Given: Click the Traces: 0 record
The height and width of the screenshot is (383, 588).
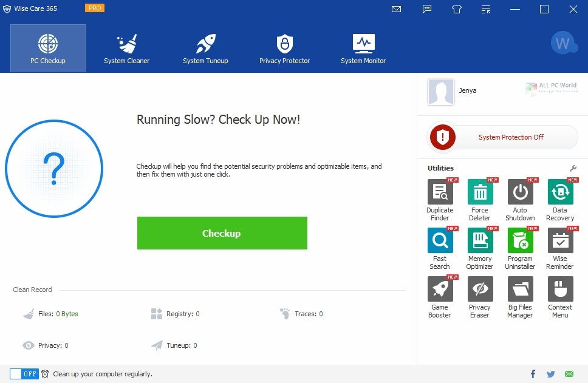Looking at the screenshot, I should [301, 314].
